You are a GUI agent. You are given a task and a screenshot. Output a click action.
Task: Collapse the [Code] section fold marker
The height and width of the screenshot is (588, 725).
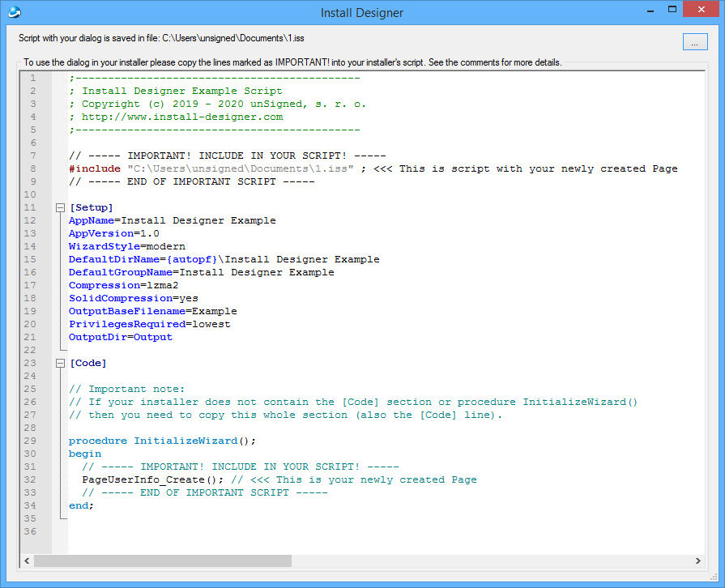point(60,364)
